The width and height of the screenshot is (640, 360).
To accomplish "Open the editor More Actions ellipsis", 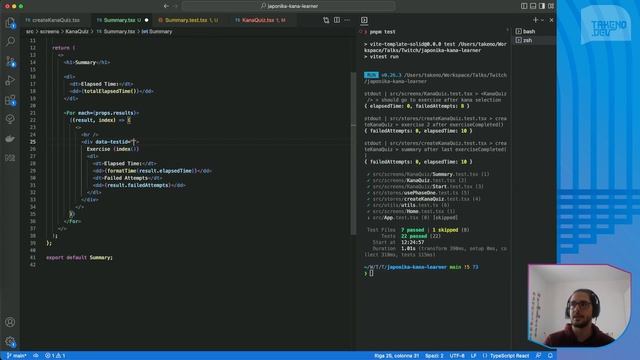I will pyautogui.click(x=347, y=20).
